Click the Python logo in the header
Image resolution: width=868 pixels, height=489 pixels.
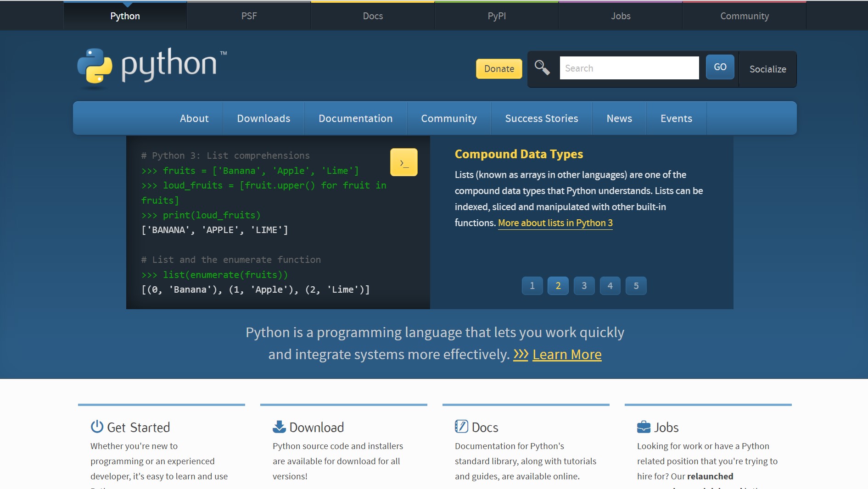[151, 67]
